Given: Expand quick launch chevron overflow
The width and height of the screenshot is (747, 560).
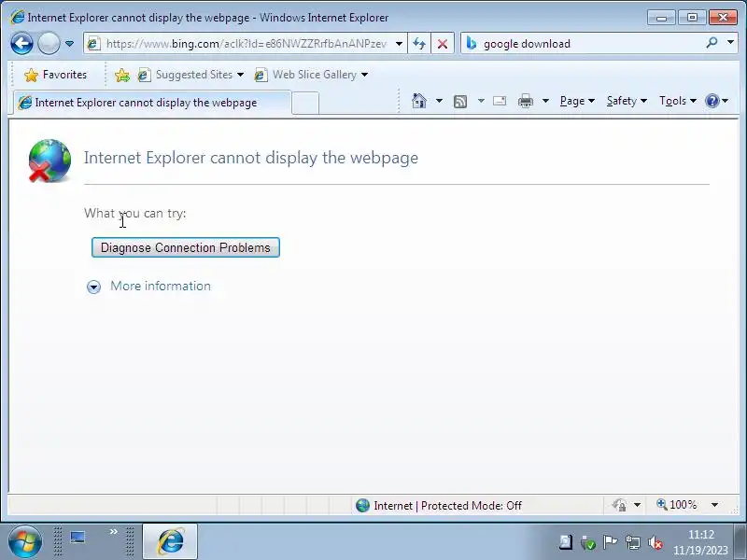Looking at the screenshot, I should (113, 531).
